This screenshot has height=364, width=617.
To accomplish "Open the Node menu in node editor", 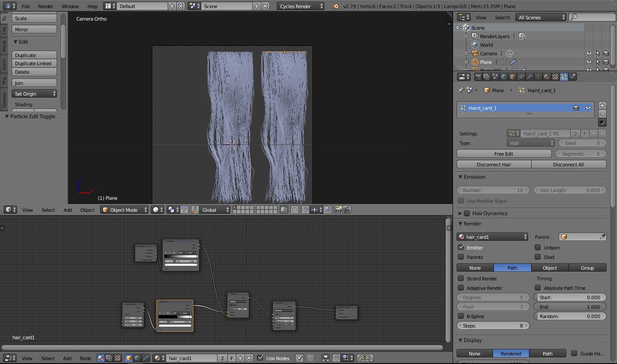I will (85, 358).
